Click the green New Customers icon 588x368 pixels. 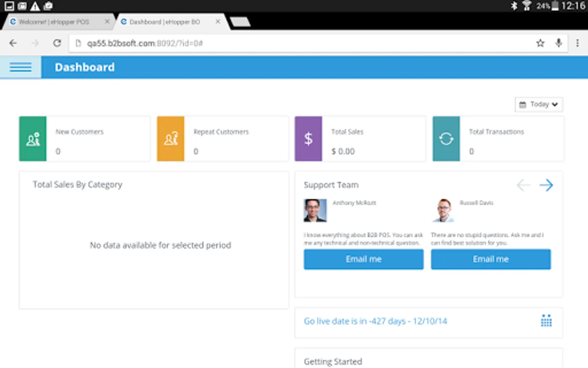(32, 139)
